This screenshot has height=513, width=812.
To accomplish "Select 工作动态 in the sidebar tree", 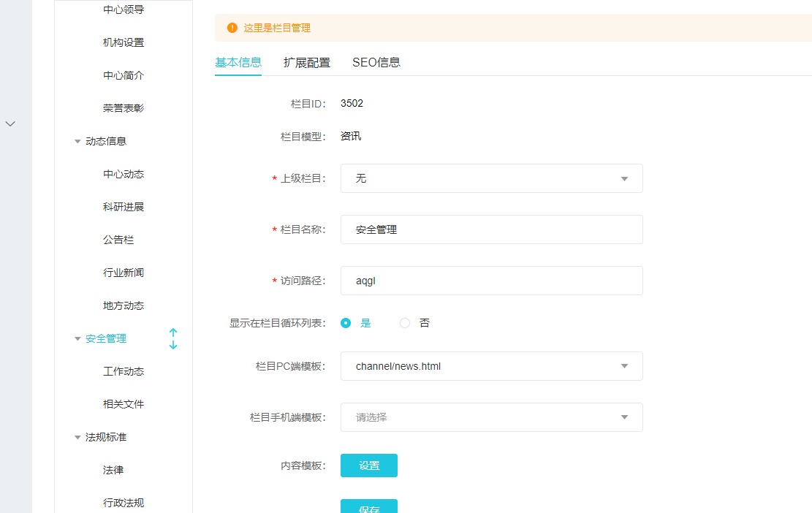I will [124, 371].
